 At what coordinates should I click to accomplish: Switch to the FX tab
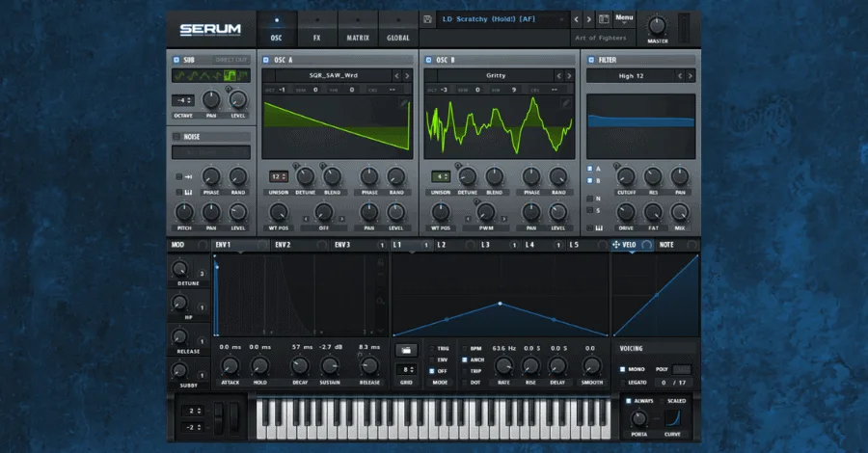point(316,31)
